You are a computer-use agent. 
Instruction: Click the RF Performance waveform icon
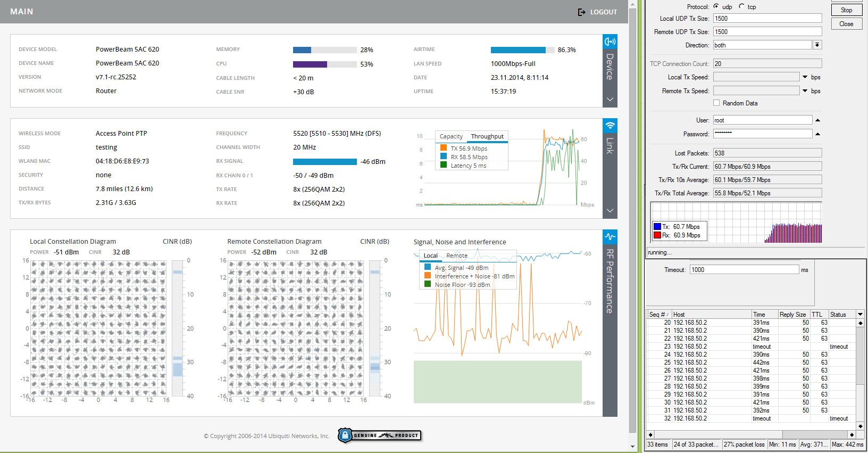point(610,237)
